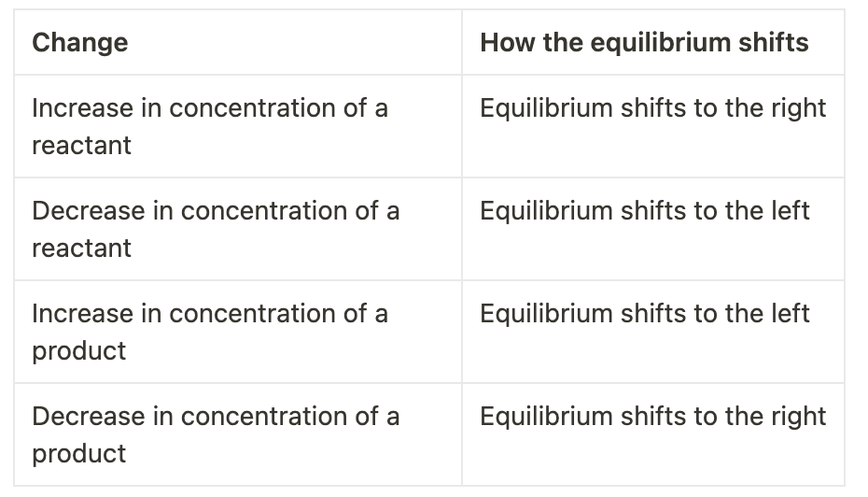Select the "Decrease in concentration of a product" cell
The height and width of the screenshot is (497, 868).
pyautogui.click(x=215, y=434)
